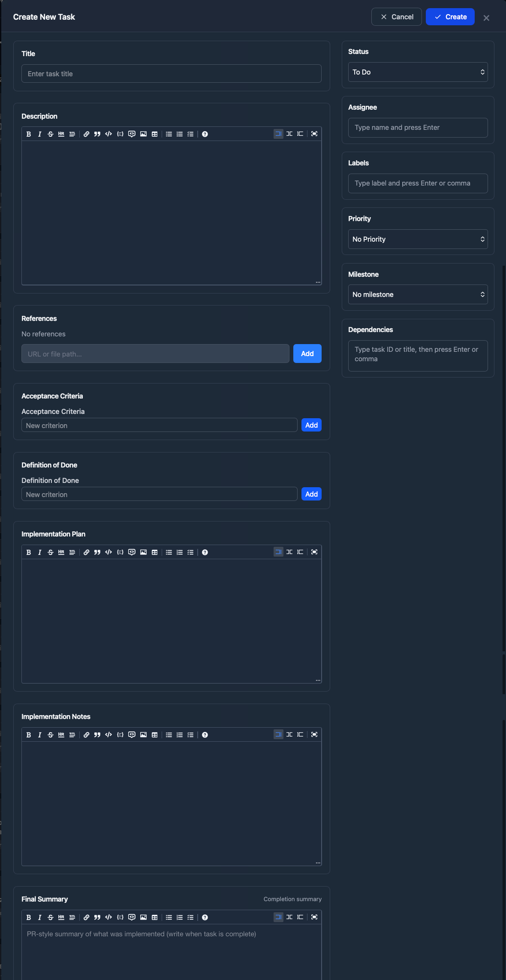This screenshot has height=980, width=506.
Task: Insert table in Description editor
Action: tap(155, 134)
